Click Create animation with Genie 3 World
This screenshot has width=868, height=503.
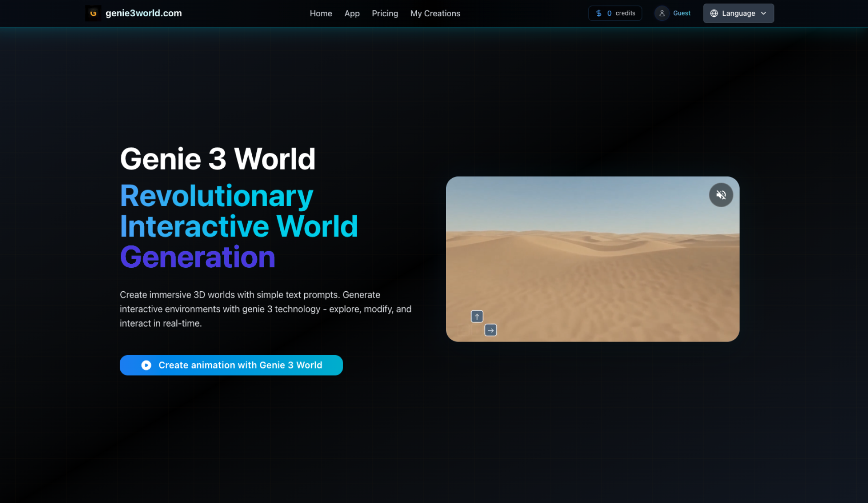(231, 365)
